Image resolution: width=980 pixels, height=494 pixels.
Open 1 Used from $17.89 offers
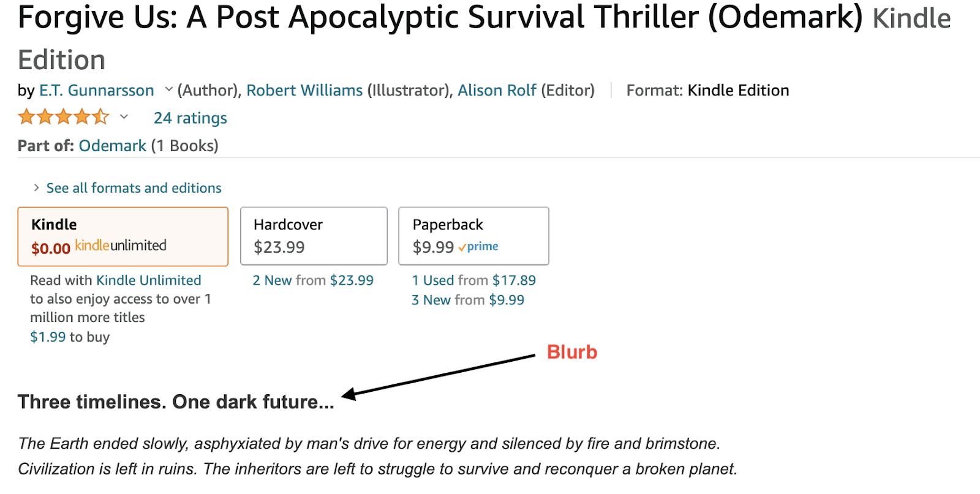click(473, 280)
